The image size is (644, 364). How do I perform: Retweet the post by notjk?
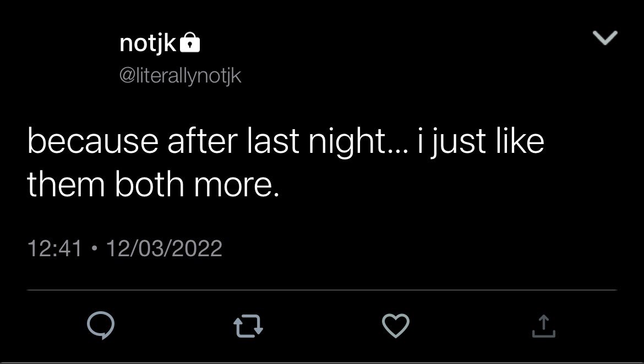coord(248,326)
